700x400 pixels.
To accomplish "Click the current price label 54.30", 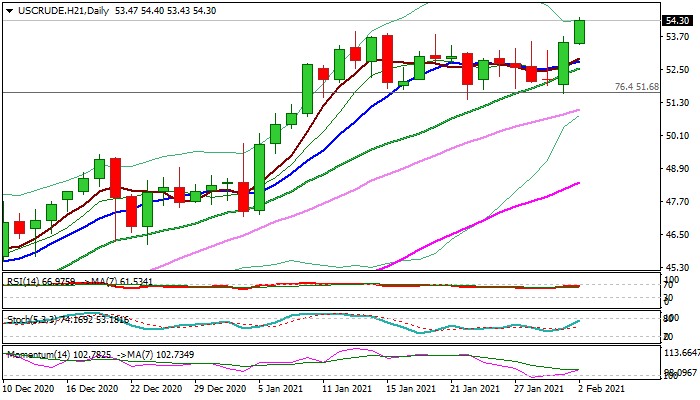I will (x=675, y=21).
